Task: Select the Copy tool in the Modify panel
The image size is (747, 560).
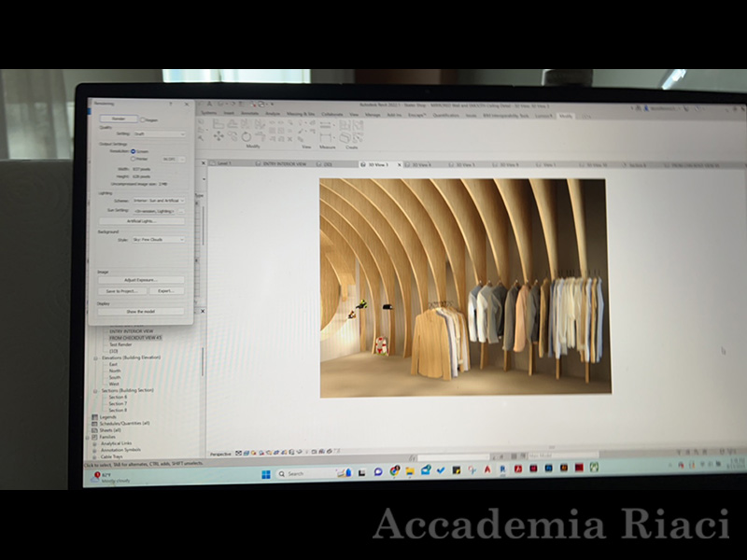Action: (232, 136)
